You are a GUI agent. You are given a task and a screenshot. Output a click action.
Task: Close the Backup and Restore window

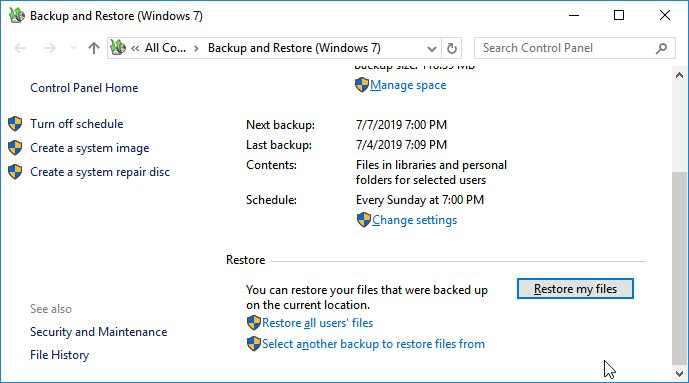click(x=665, y=15)
